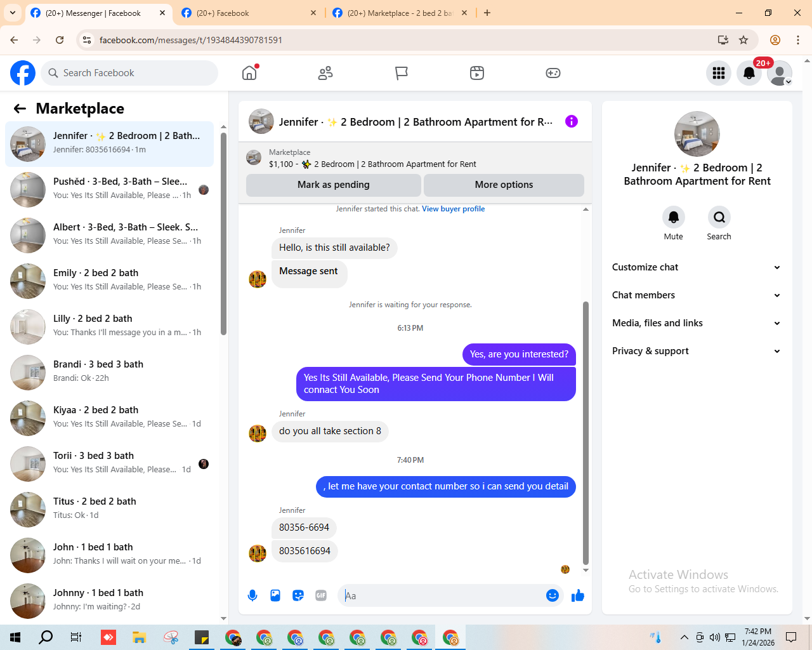Image resolution: width=812 pixels, height=650 pixels.
Task: Bookmark this page with star icon
Action: (x=743, y=40)
